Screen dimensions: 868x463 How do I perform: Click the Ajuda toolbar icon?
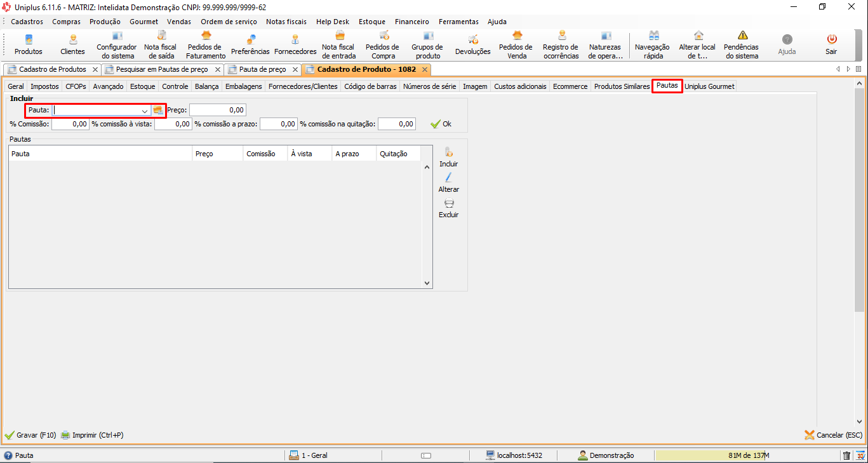(x=787, y=44)
